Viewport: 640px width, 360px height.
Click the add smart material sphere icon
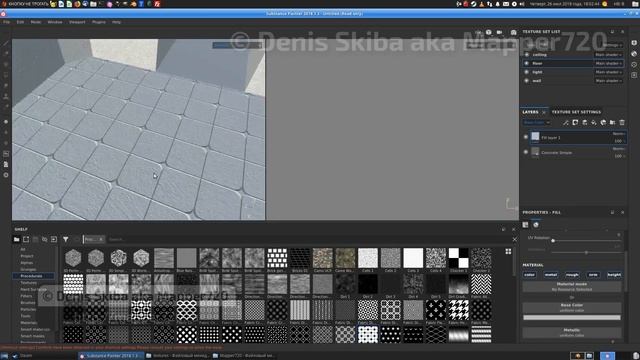[603, 122]
